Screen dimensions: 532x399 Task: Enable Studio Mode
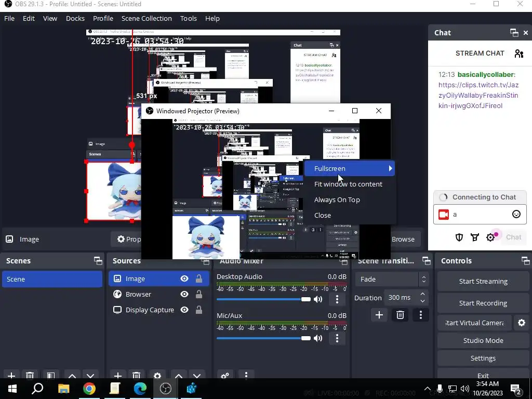click(x=483, y=341)
